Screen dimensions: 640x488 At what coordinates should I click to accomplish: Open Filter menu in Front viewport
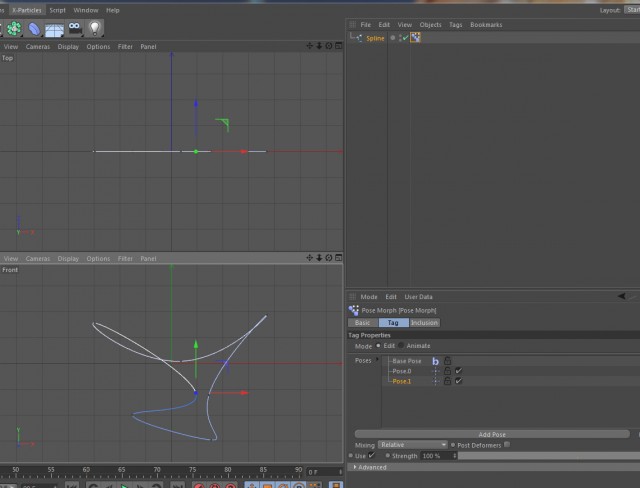click(x=125, y=259)
